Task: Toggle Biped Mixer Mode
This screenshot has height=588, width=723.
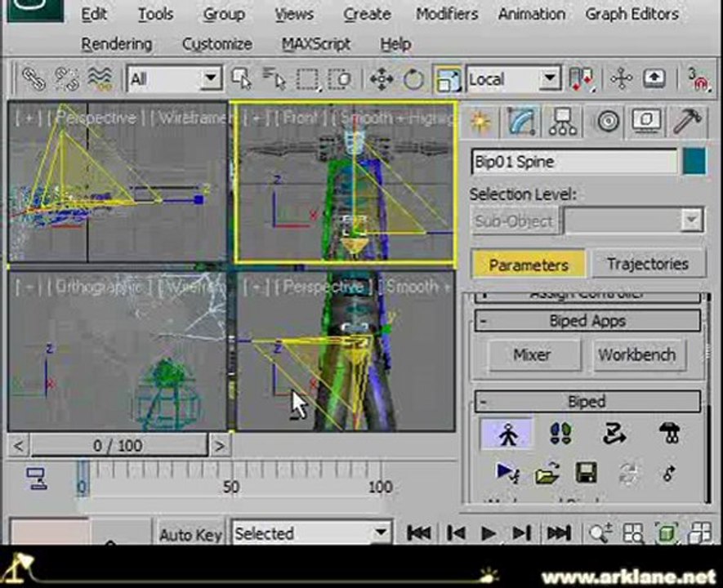Action: 670,434
